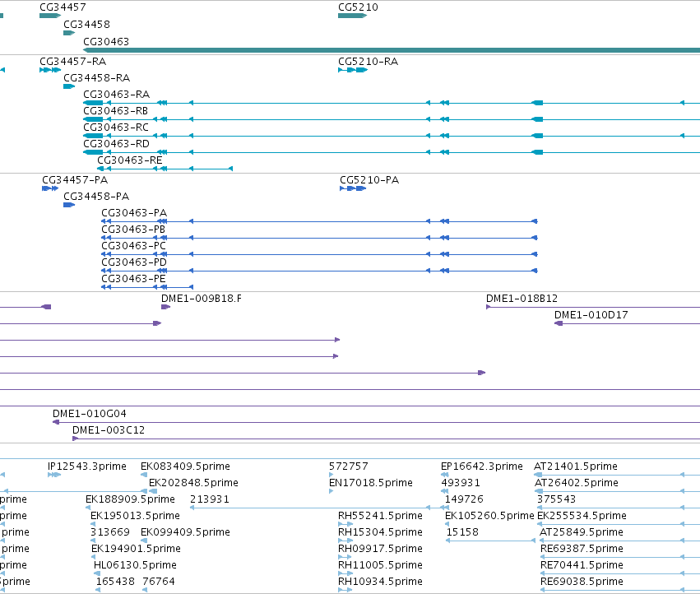Click the CG34458 gene label

point(86,24)
